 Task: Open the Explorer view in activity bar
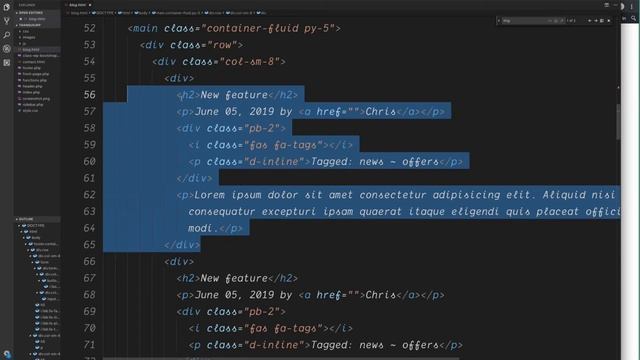(7, 7)
